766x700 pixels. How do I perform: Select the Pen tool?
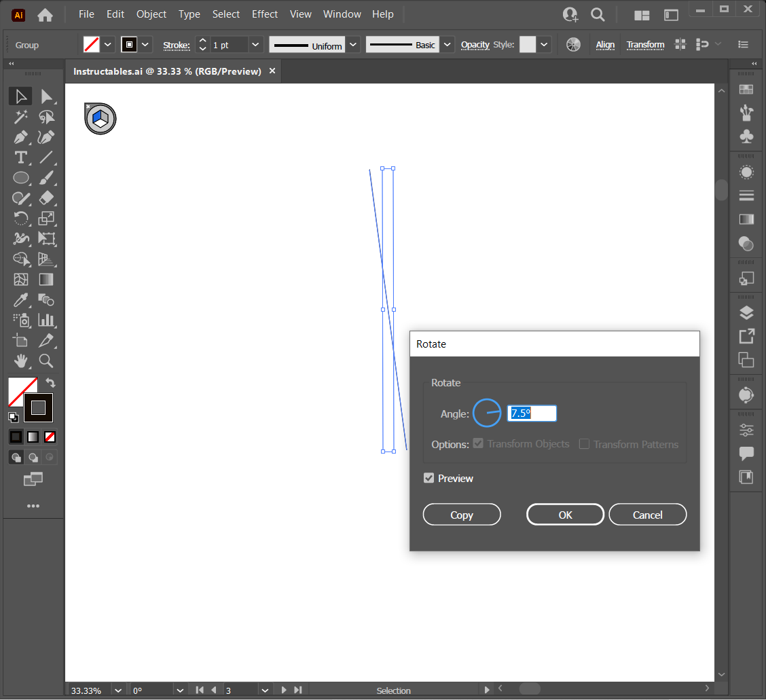pos(20,137)
